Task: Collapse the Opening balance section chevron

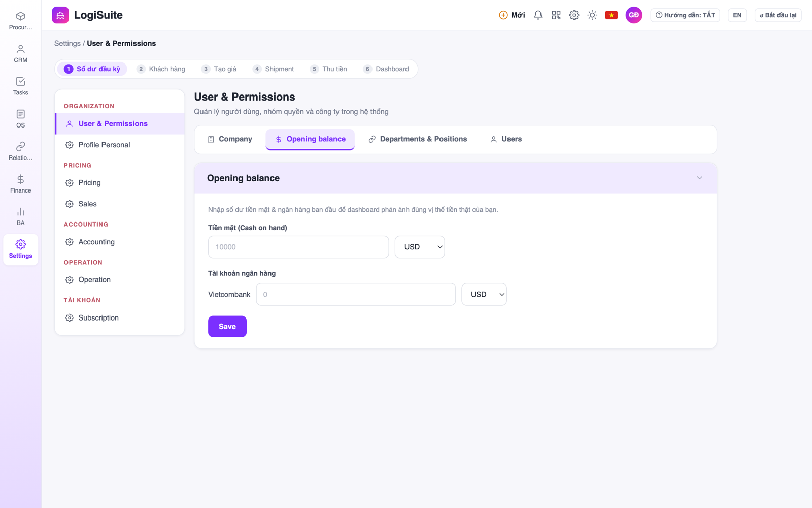Action: [699, 178]
